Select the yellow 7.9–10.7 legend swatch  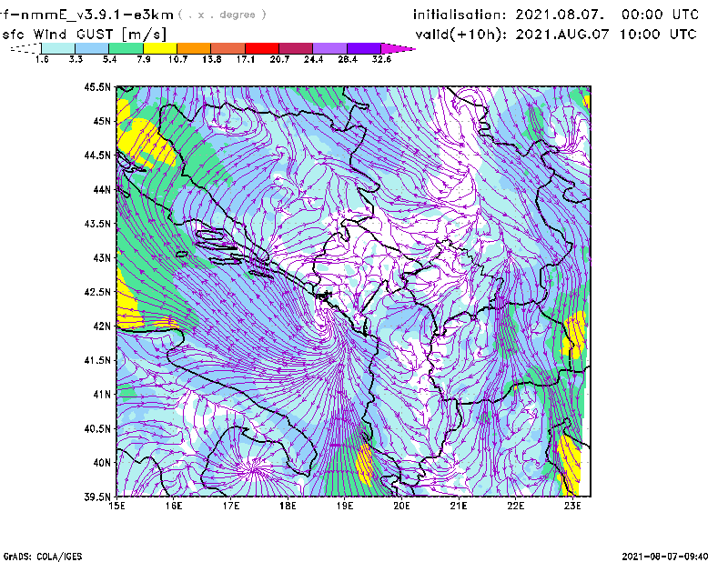click(x=160, y=48)
